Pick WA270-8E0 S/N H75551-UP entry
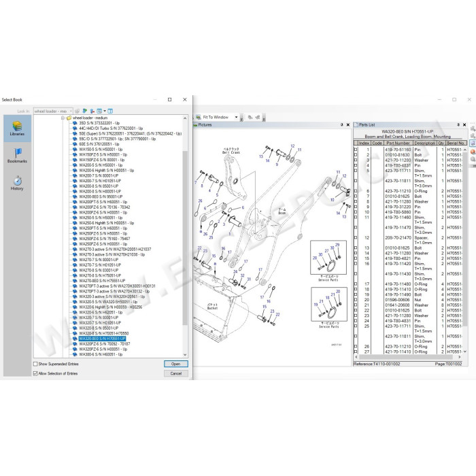The image size is (476, 476). click(x=102, y=281)
